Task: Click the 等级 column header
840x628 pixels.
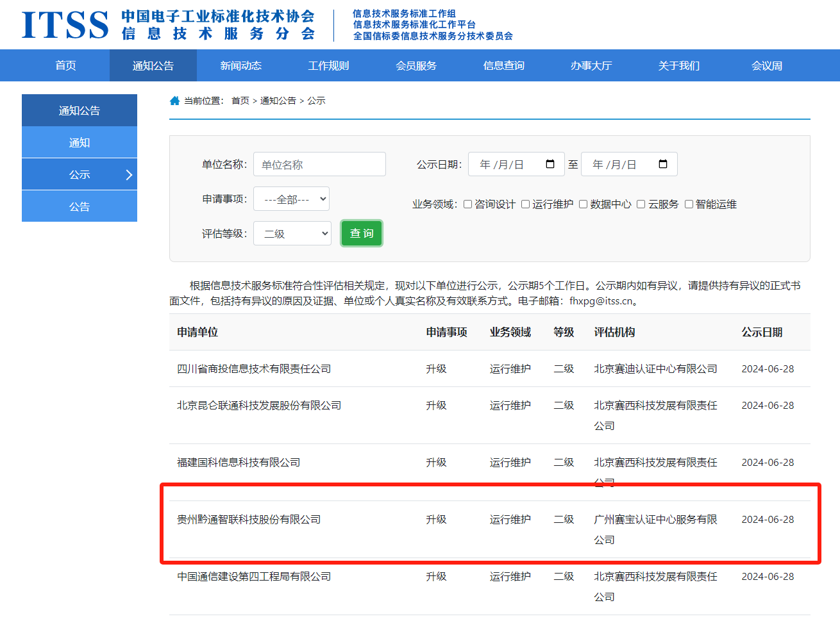Action: coord(564,332)
